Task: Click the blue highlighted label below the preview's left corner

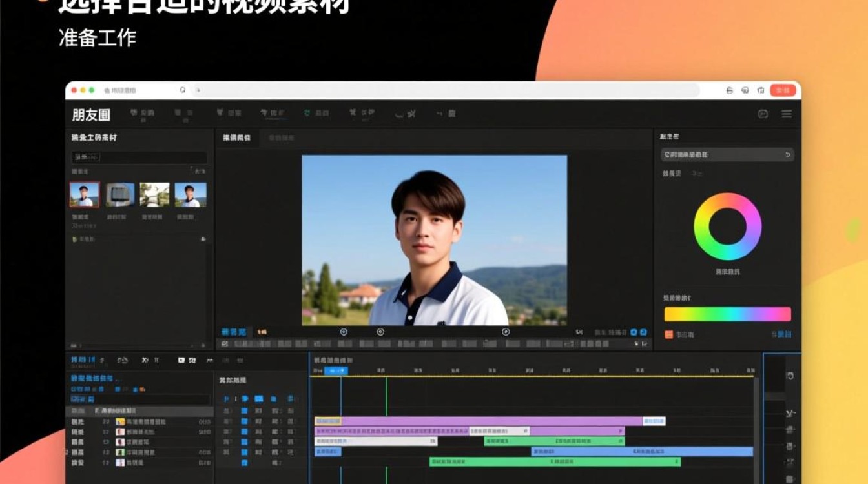Action: (x=233, y=332)
